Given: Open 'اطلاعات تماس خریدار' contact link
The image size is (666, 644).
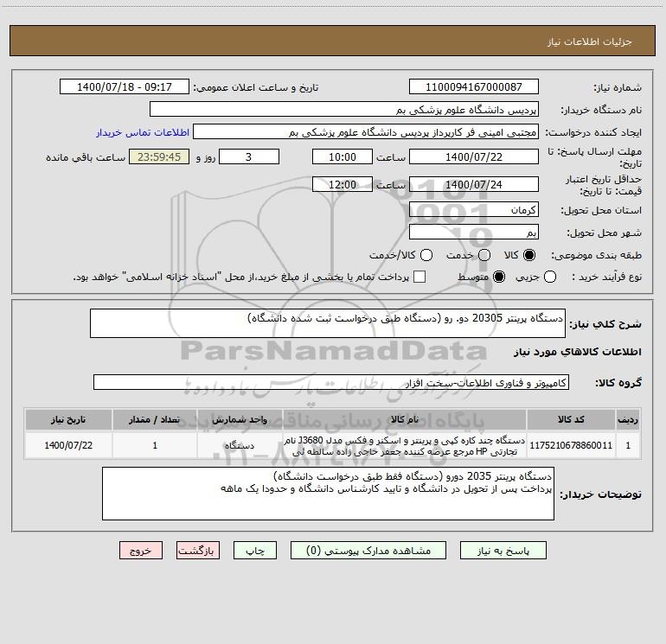Looking at the screenshot, I should 143,132.
